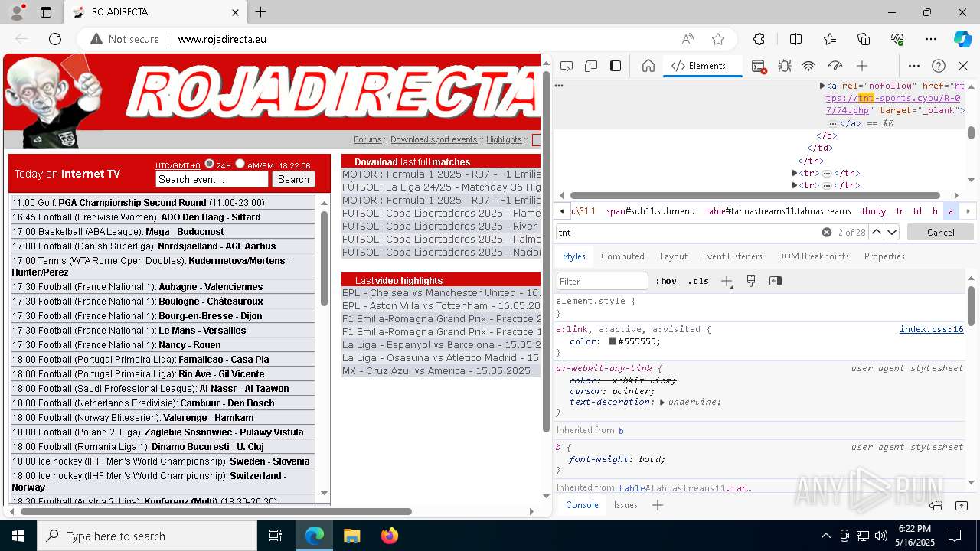Expand the text-decoration underline property
The width and height of the screenshot is (980, 551).
coord(662,403)
